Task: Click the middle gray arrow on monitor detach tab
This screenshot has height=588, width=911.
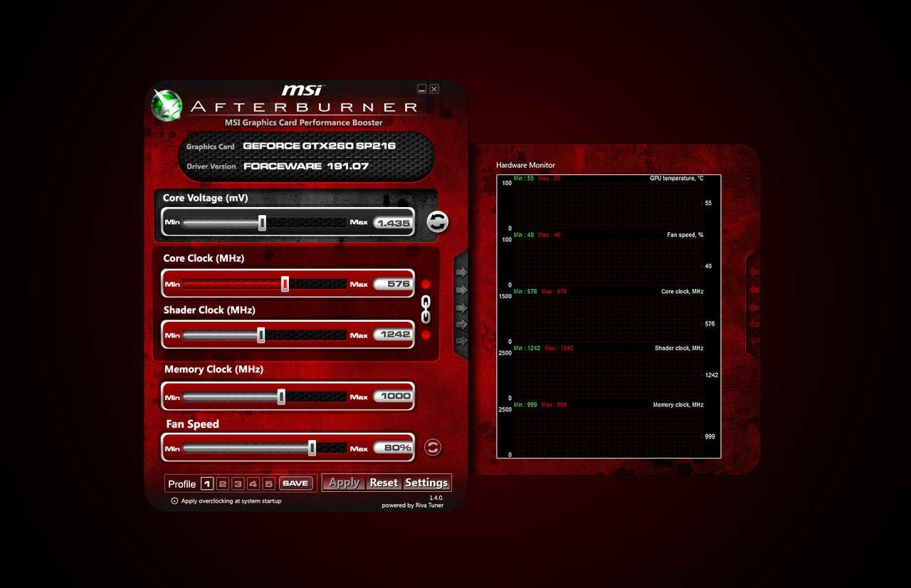Action: tap(461, 307)
